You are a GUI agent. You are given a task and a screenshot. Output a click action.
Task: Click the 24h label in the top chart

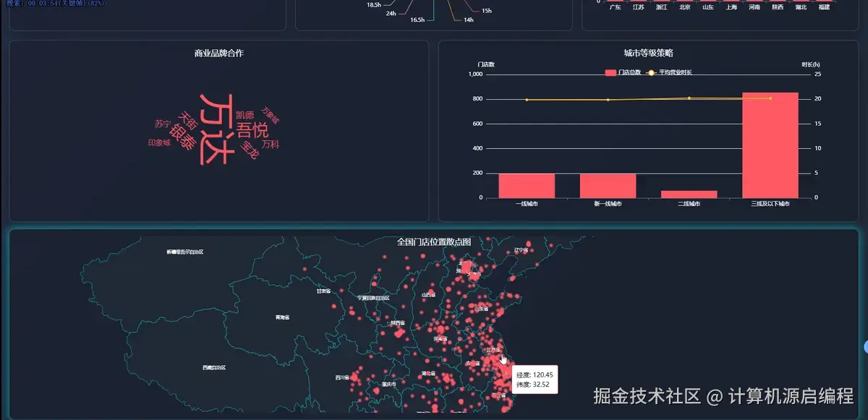[x=391, y=14]
